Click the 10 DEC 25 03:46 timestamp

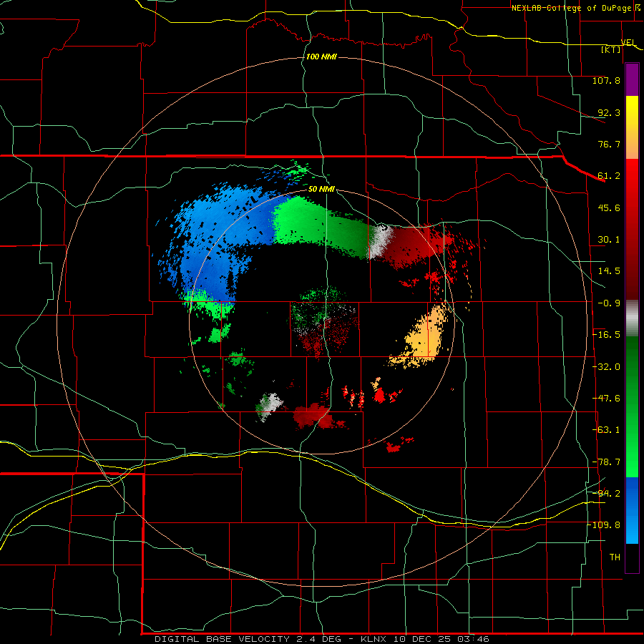(x=441, y=639)
